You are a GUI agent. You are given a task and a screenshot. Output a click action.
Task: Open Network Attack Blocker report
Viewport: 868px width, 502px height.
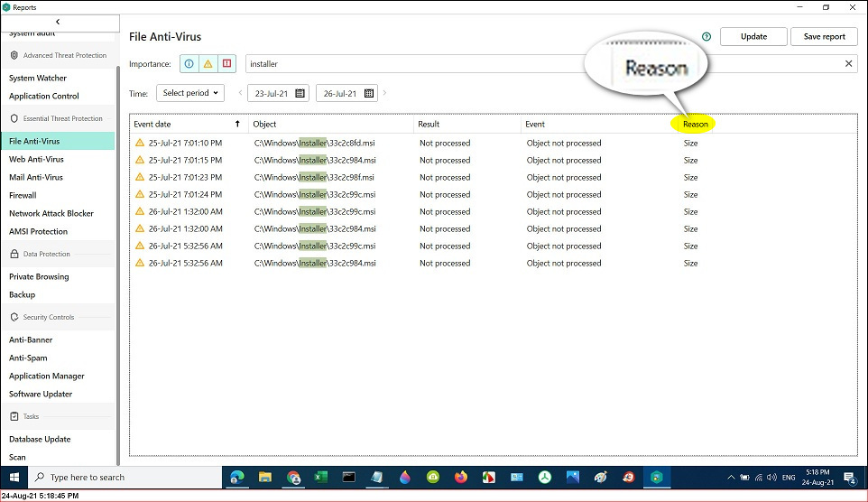pos(51,213)
